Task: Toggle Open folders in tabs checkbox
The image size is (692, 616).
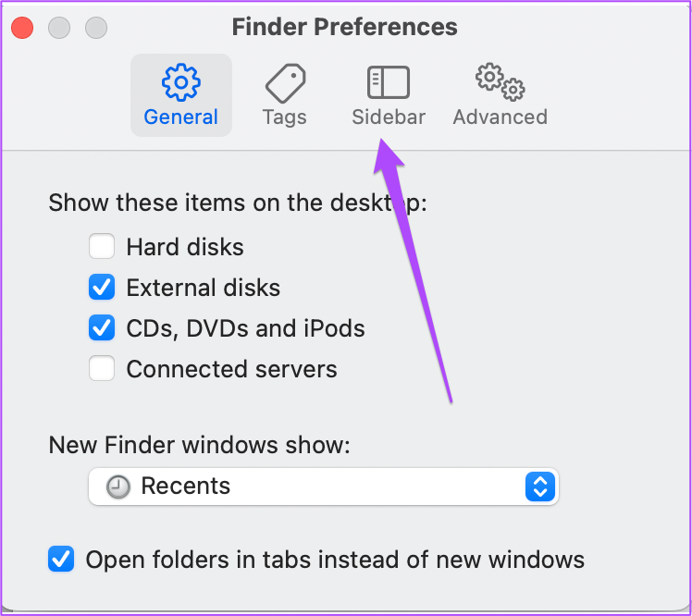Action: (x=61, y=559)
